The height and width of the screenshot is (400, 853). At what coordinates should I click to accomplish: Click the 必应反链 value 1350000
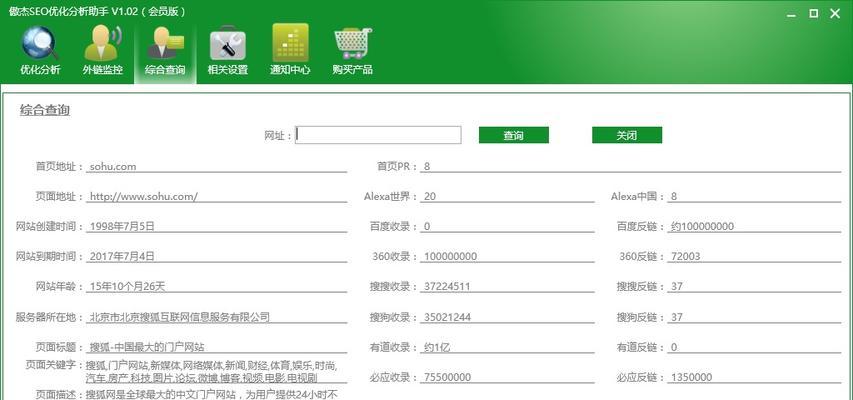[x=691, y=377]
